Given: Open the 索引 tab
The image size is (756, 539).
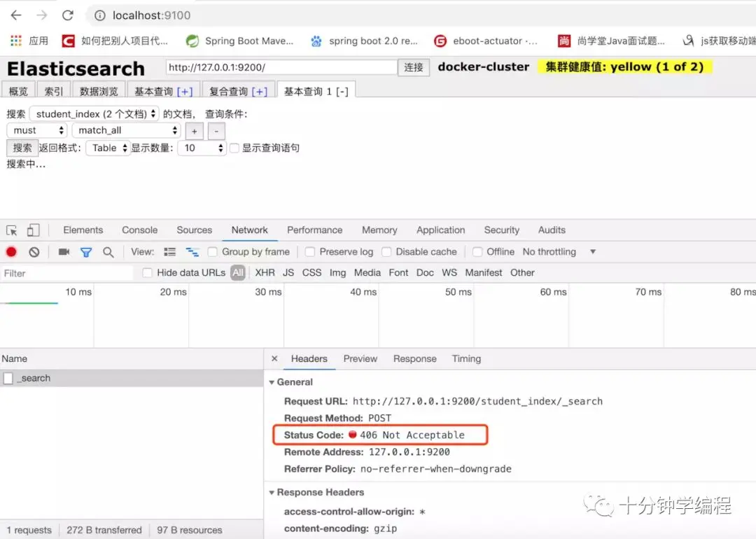Looking at the screenshot, I should coord(53,91).
